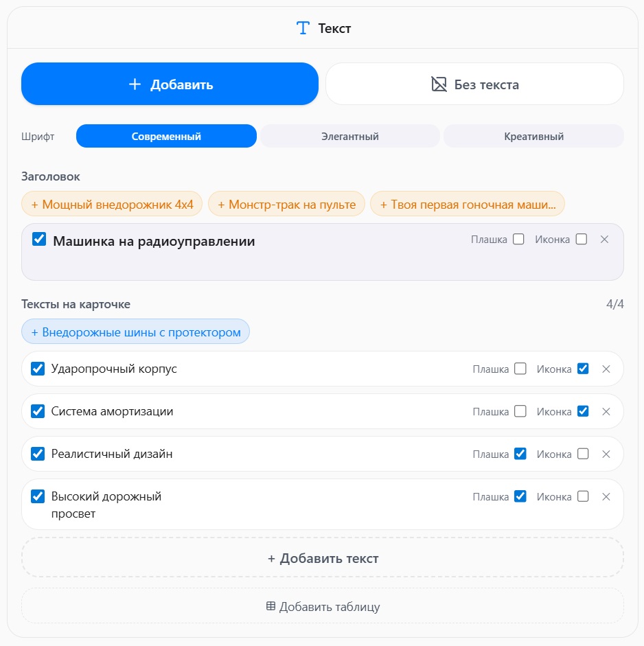The image size is (644, 646).
Task: Toggle the headline 'Иконка' checkbox
Action: (x=582, y=240)
